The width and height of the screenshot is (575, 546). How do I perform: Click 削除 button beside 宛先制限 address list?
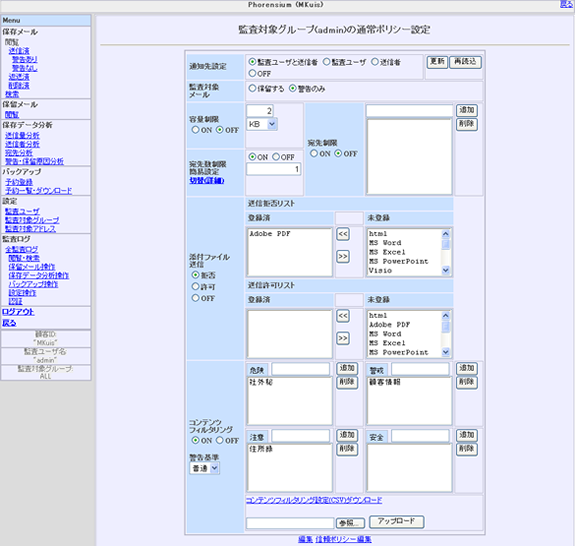click(466, 124)
